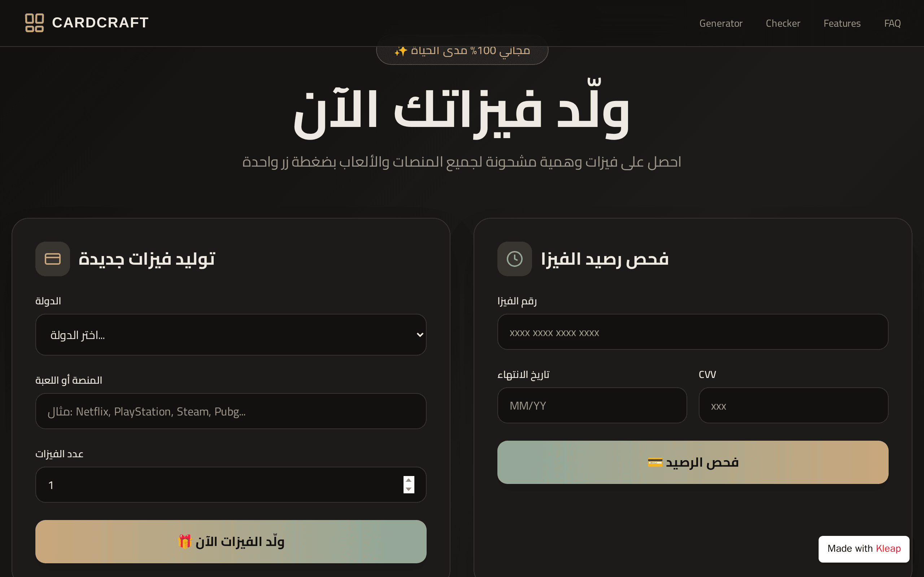The height and width of the screenshot is (577, 924).
Task: Decrease visa count with down arrow
Action: point(409,489)
